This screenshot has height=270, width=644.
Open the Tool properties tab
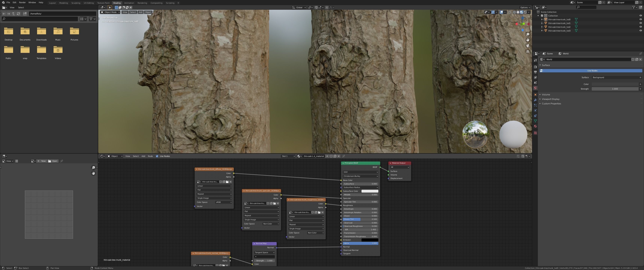[535, 60]
